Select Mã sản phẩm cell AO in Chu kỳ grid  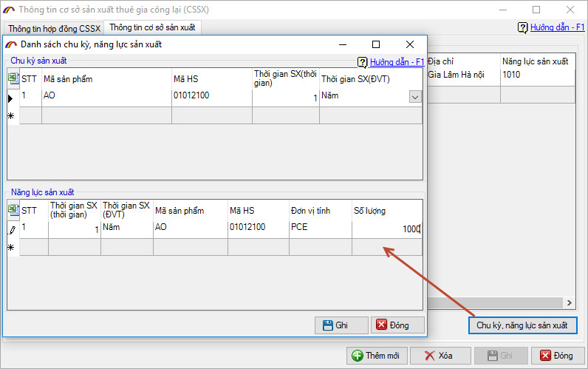pos(106,97)
